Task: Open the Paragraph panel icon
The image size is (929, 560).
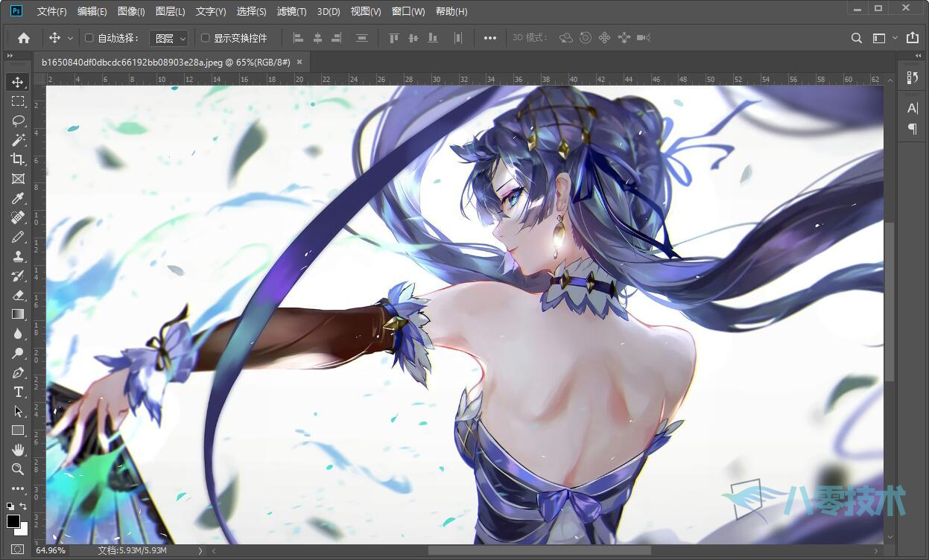Action: 913,129
